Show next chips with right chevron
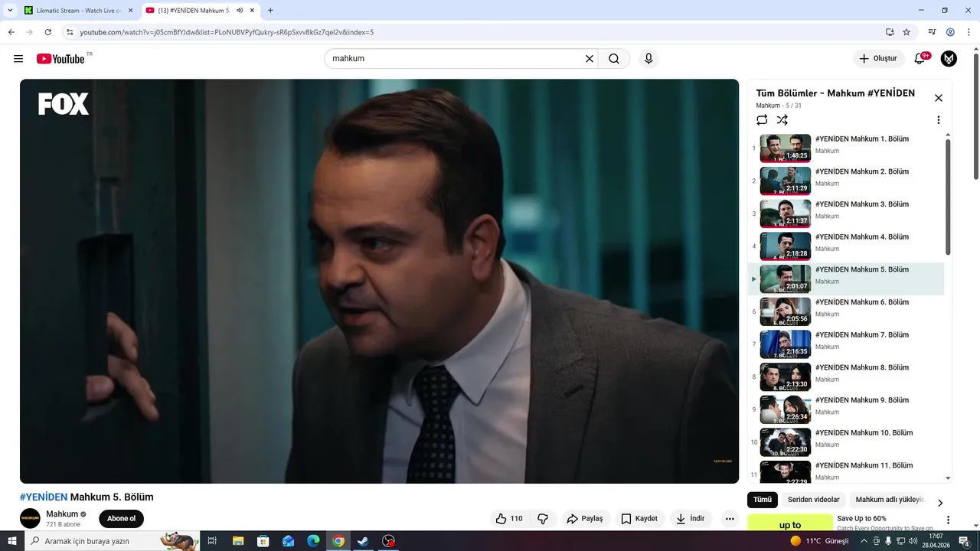The image size is (980, 551). (940, 503)
